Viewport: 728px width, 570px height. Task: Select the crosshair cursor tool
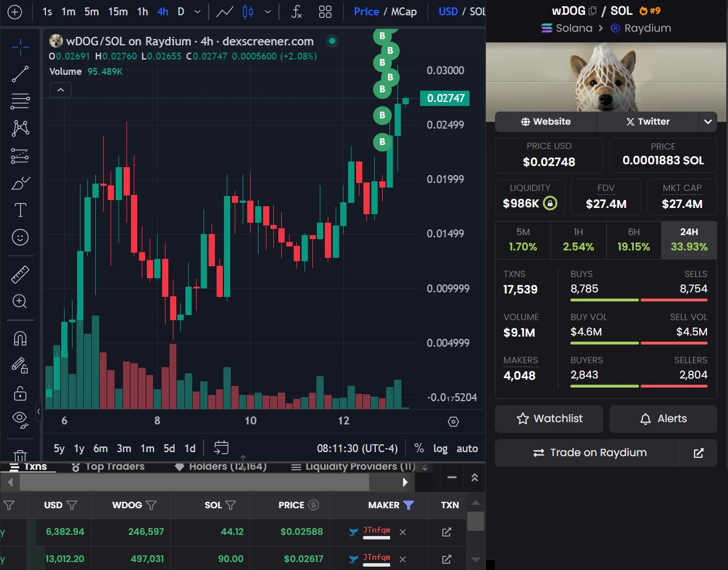(20, 47)
